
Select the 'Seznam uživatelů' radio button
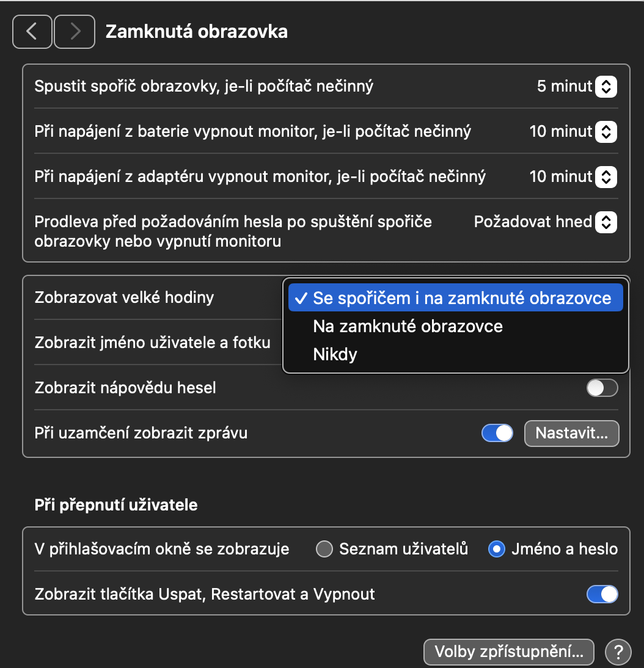point(324,550)
